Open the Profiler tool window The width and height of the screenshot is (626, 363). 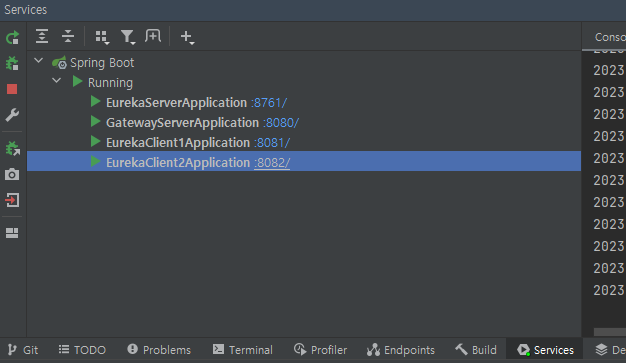(321, 350)
